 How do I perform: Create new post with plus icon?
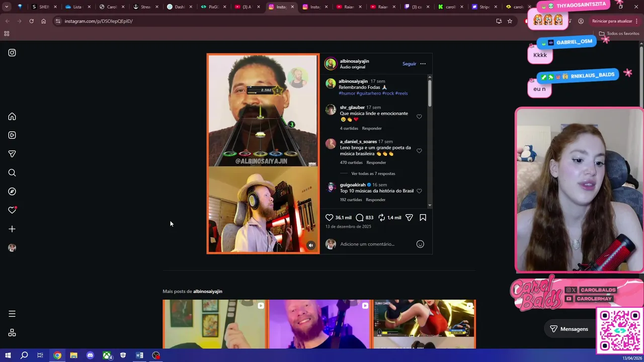(x=12, y=229)
